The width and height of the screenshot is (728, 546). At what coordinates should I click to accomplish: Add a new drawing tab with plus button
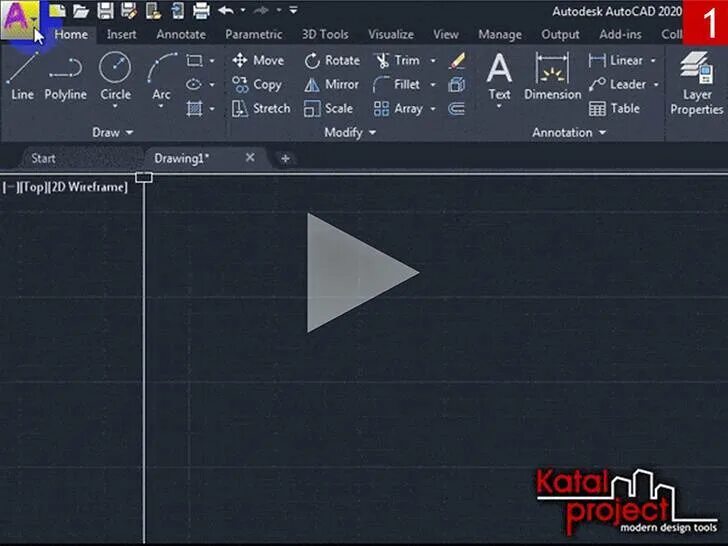[286, 159]
